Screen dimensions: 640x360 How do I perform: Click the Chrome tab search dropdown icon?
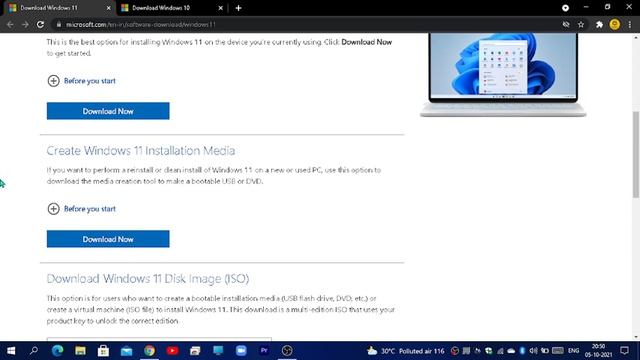(x=565, y=8)
